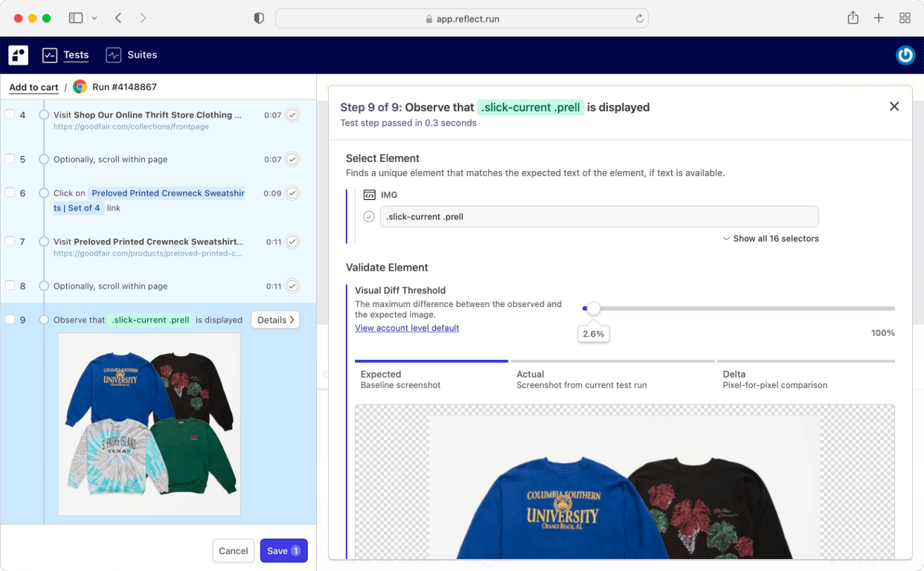Image resolution: width=924 pixels, height=571 pixels.
Task: Click the Cancel button
Action: tap(234, 551)
